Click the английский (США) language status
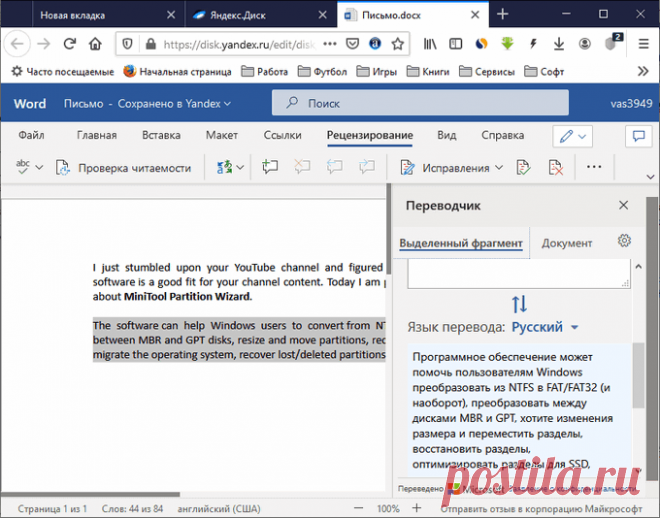The width and height of the screenshot is (660, 518). click(218, 509)
